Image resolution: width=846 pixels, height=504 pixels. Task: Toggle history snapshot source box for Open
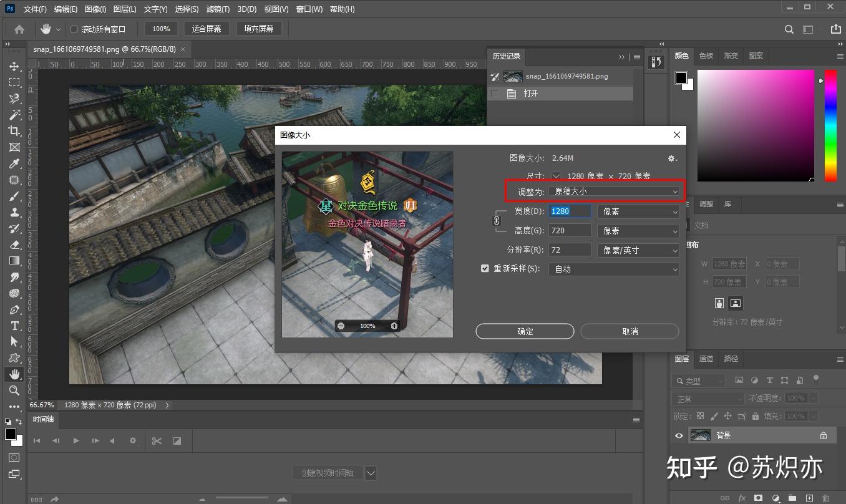pyautogui.click(x=495, y=94)
